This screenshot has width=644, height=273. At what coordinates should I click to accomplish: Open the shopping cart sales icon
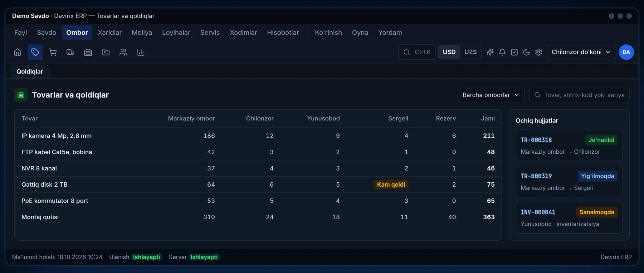[x=53, y=52]
